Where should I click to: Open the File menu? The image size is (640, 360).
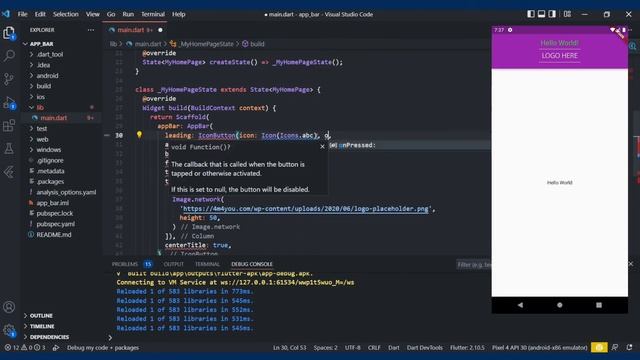(x=22, y=14)
